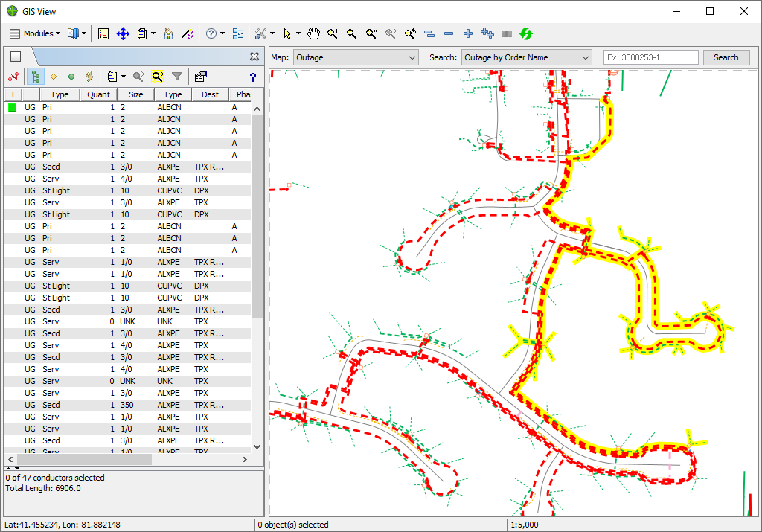Click the blue question mark help icon

click(x=253, y=77)
